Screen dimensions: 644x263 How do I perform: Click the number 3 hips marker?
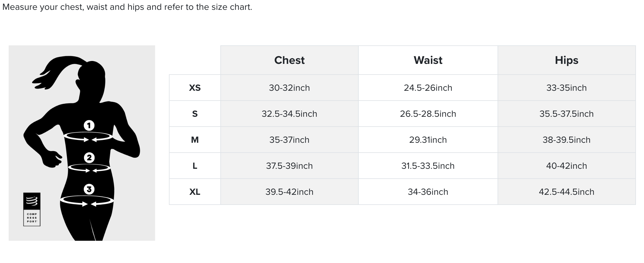tap(89, 189)
